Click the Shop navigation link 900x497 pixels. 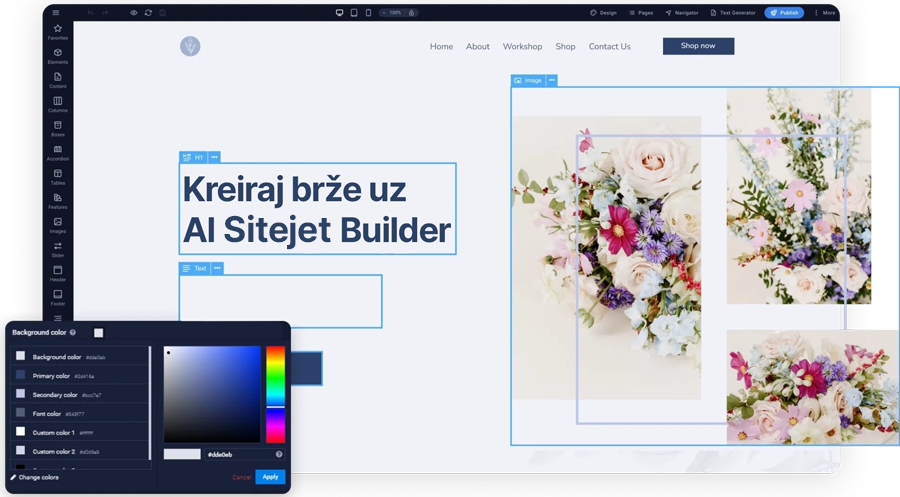[x=565, y=46]
